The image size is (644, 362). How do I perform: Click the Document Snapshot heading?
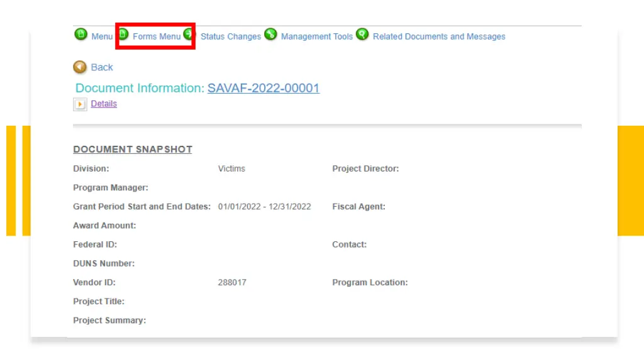pyautogui.click(x=133, y=150)
